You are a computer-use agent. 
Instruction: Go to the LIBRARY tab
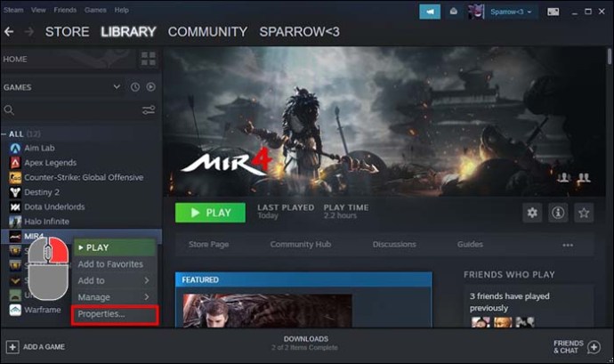(x=128, y=32)
